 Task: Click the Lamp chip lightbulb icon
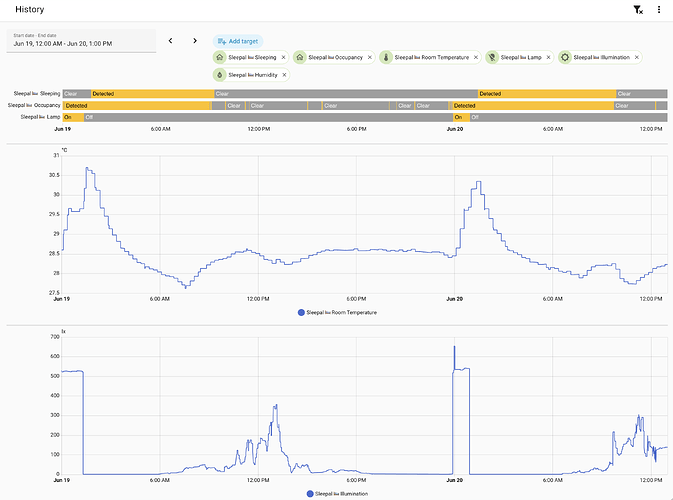click(492, 57)
